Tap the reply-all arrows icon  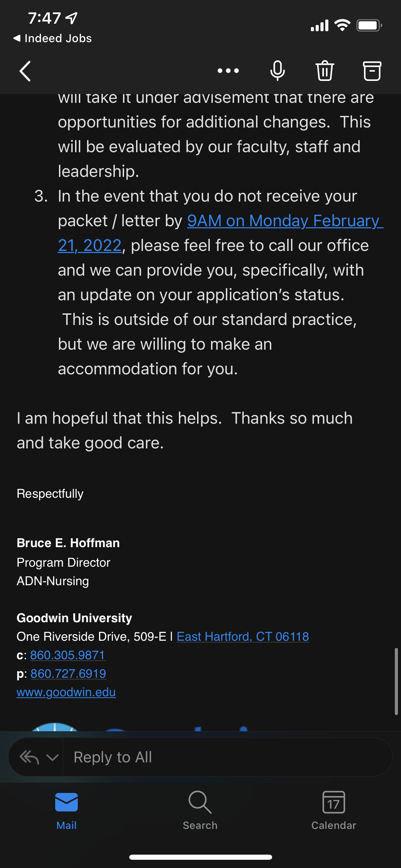click(x=29, y=757)
